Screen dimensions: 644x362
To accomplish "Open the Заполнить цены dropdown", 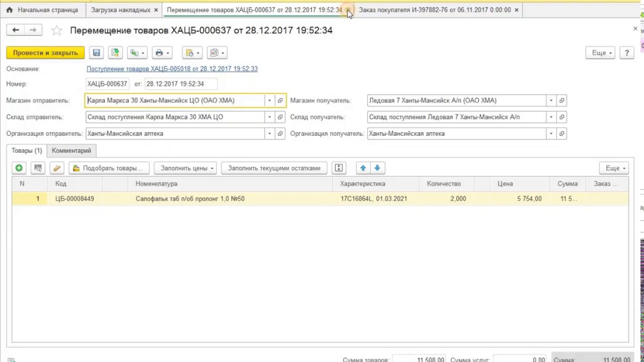I will click(x=185, y=168).
